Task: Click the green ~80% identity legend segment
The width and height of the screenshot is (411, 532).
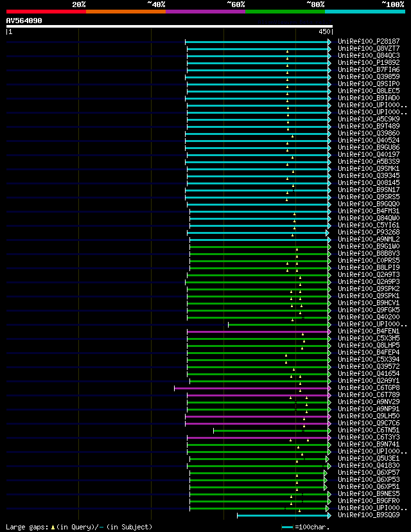Action: pyautogui.click(x=285, y=12)
